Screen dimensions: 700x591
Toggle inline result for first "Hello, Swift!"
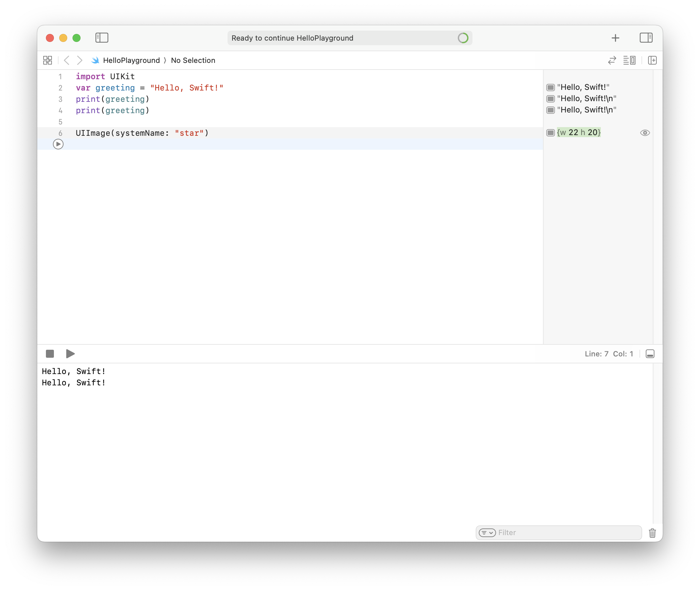click(x=550, y=88)
